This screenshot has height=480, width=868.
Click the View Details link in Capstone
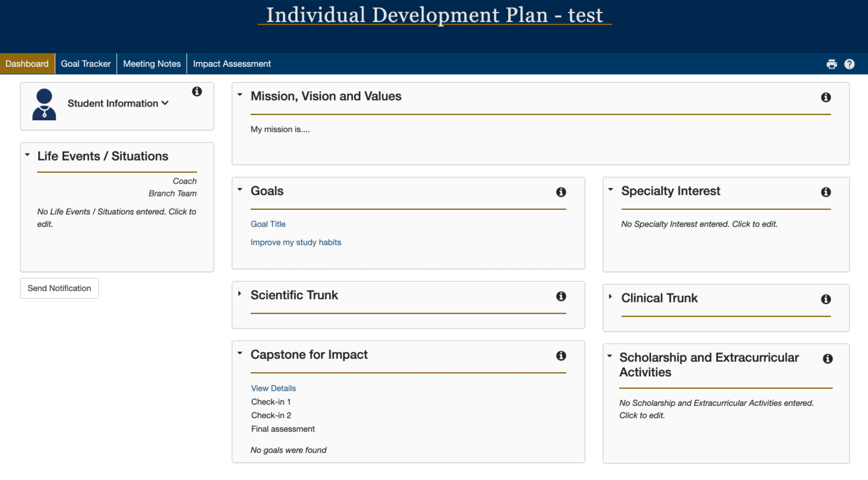(x=273, y=388)
